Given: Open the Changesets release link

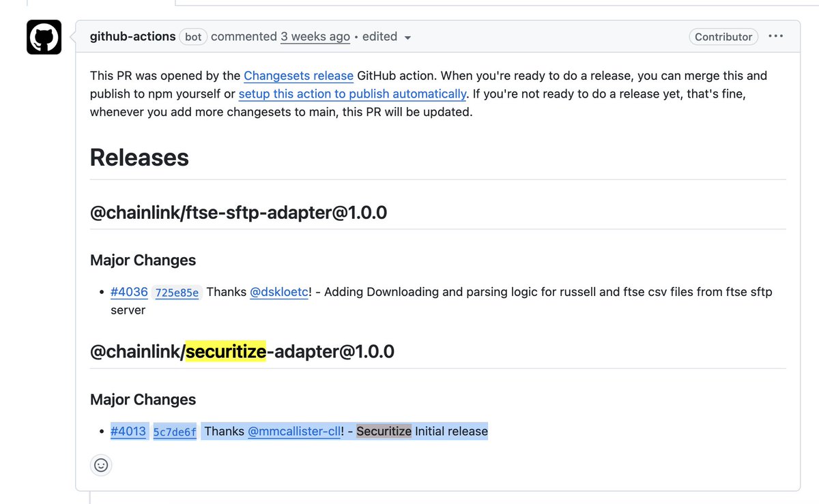Looking at the screenshot, I should (298, 76).
